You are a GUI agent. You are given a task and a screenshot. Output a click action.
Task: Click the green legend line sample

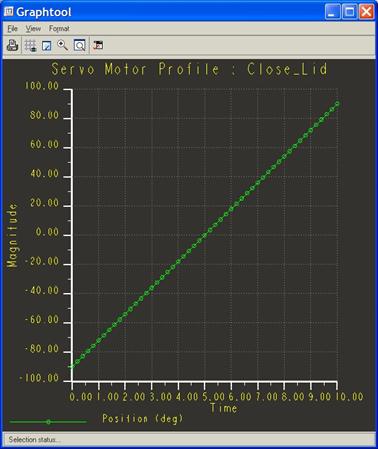coord(48,422)
